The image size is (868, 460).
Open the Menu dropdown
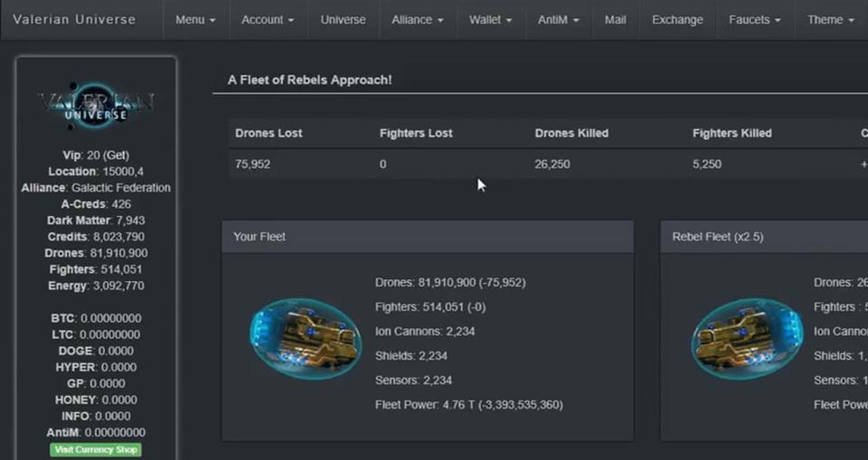[195, 20]
